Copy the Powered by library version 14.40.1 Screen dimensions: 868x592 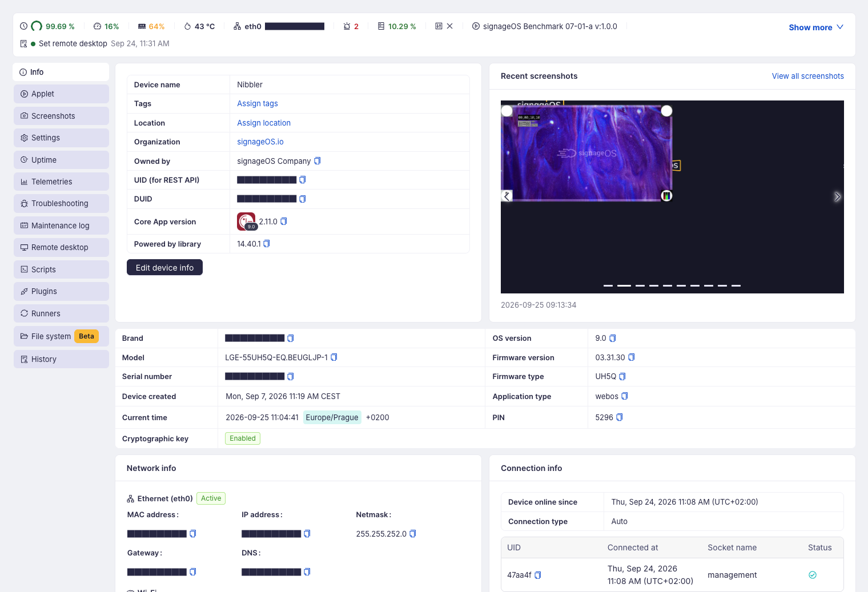coord(267,244)
